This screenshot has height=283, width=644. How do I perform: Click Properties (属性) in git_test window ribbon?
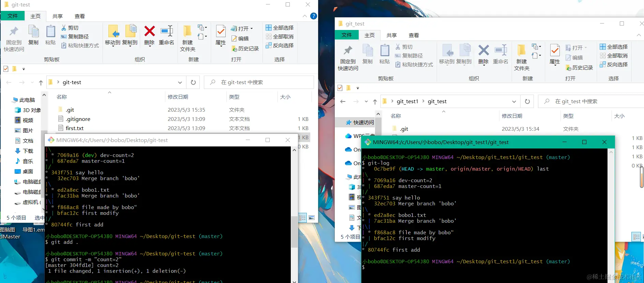tap(555, 54)
